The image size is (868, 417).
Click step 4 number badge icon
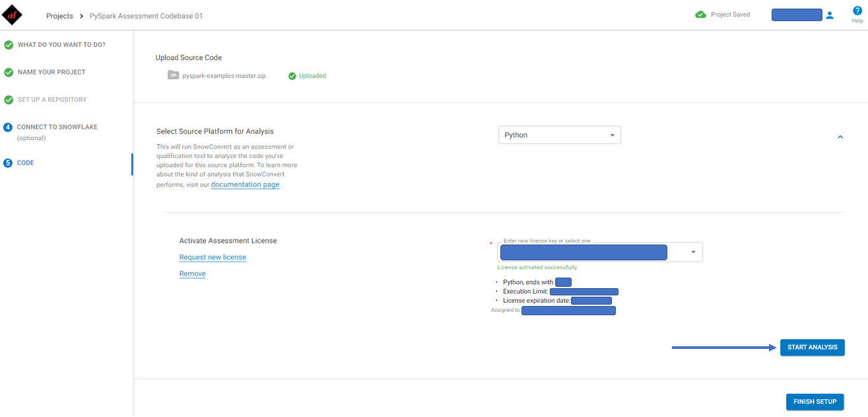[8, 127]
